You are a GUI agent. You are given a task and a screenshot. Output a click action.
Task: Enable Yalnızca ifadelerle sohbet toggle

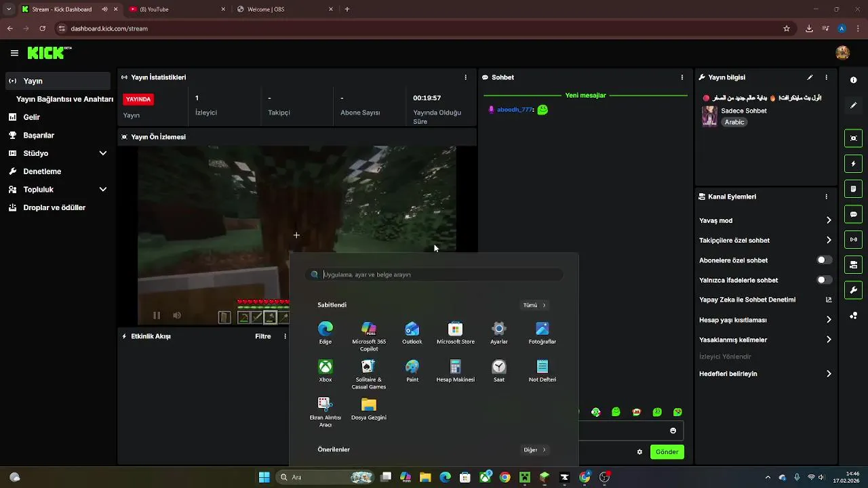point(824,280)
